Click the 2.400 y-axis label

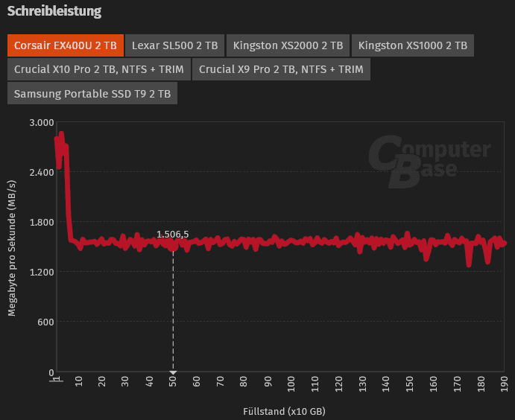click(x=42, y=172)
